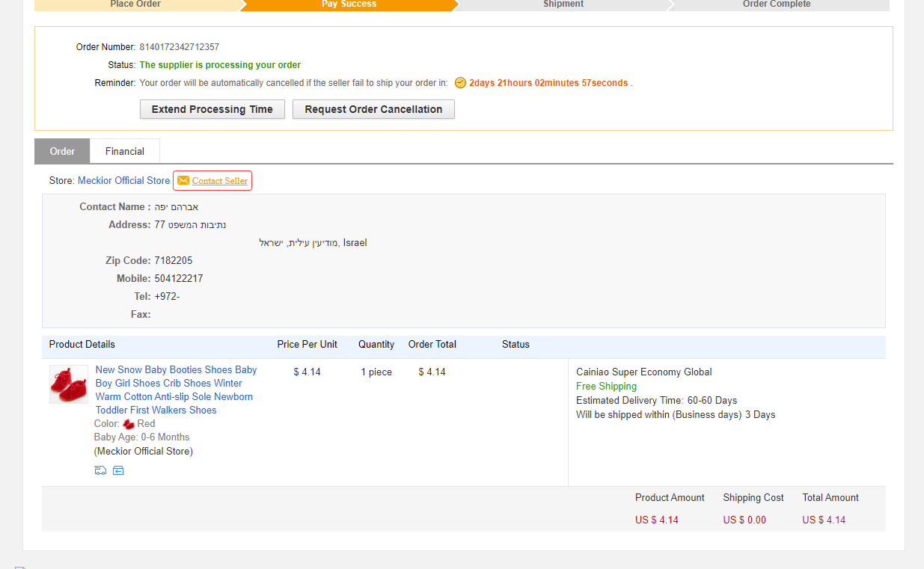Viewport: 924px width, 569px height.
Task: Click the Order Complete progress step
Action: pyautogui.click(x=777, y=4)
